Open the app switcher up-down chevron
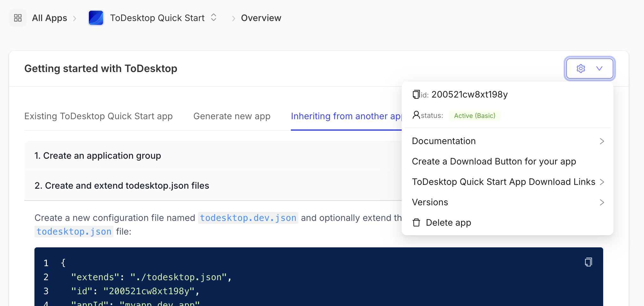The width and height of the screenshot is (644, 306). (x=214, y=18)
